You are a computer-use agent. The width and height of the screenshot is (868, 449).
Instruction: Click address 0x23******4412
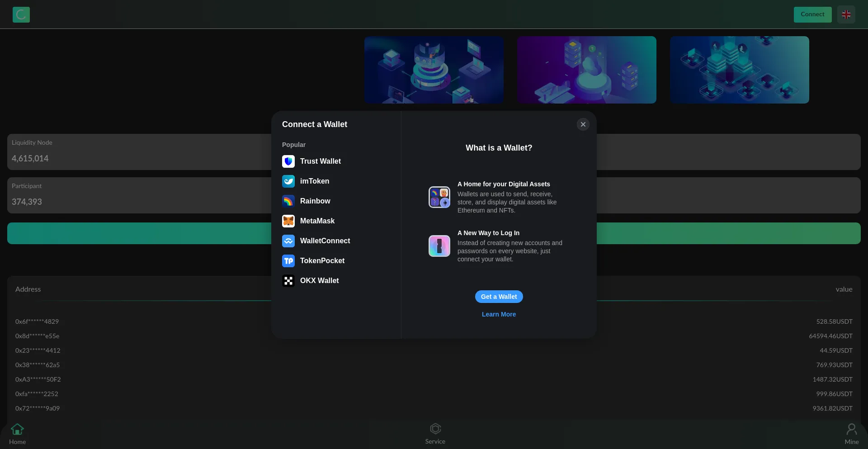38,350
